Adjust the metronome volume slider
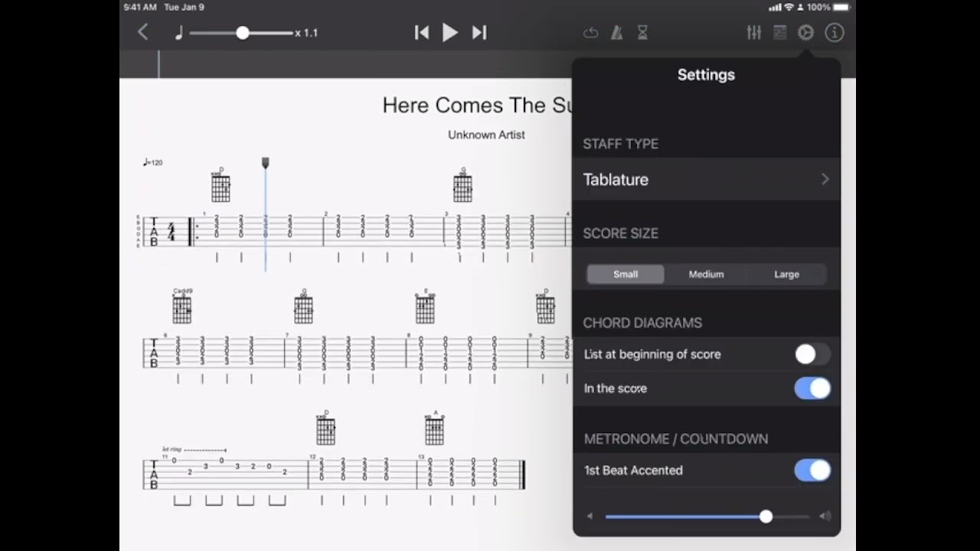 pos(766,517)
